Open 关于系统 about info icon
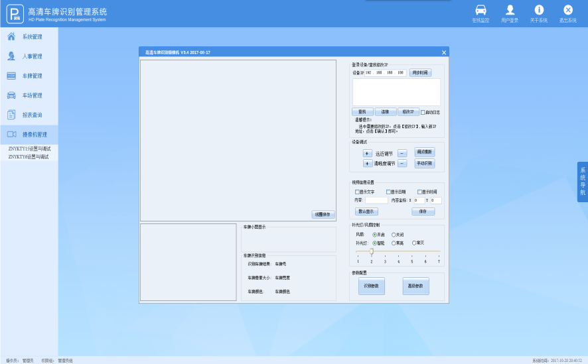 pos(539,10)
